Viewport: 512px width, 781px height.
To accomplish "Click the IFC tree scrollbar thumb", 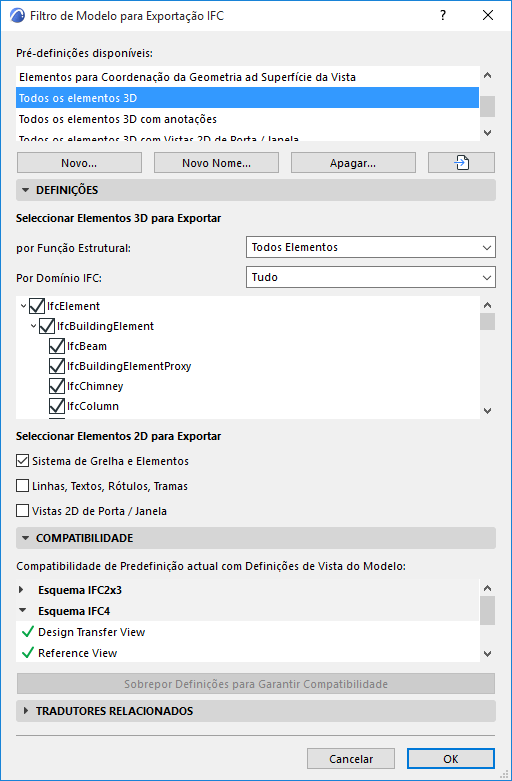I will pos(488,321).
